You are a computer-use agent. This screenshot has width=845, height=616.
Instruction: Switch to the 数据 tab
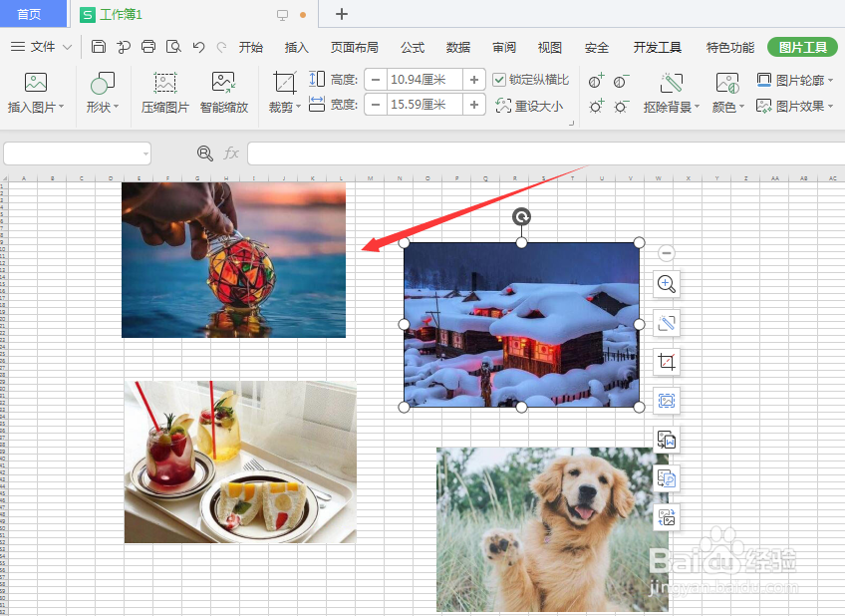tap(458, 48)
